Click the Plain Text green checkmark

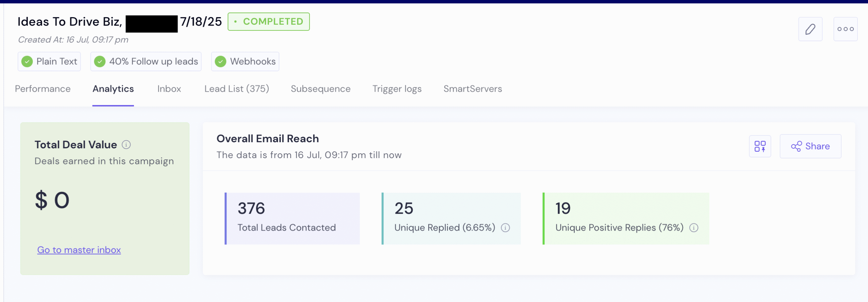click(x=27, y=62)
